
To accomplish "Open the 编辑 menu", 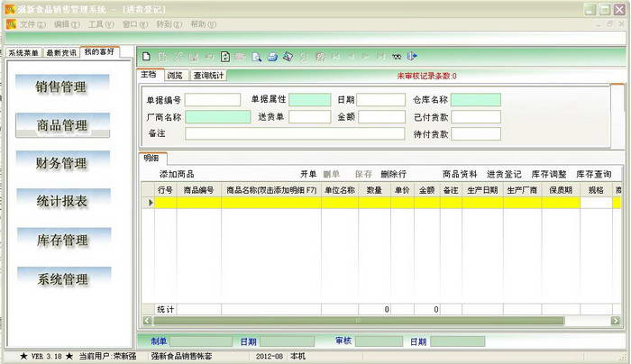I will pos(68,24).
